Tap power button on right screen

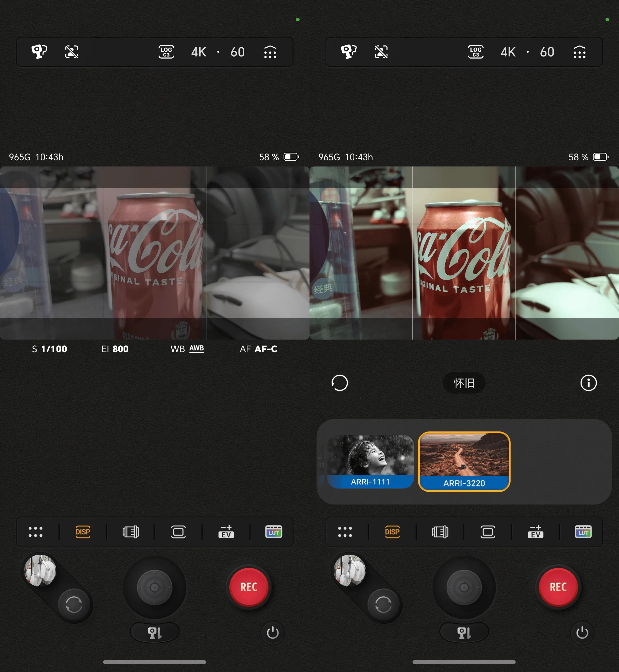pos(582,633)
